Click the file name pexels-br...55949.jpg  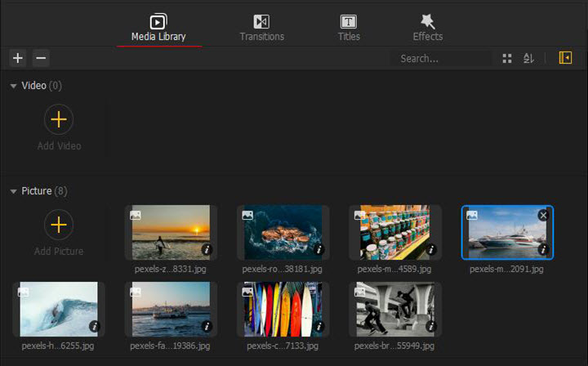coord(394,346)
